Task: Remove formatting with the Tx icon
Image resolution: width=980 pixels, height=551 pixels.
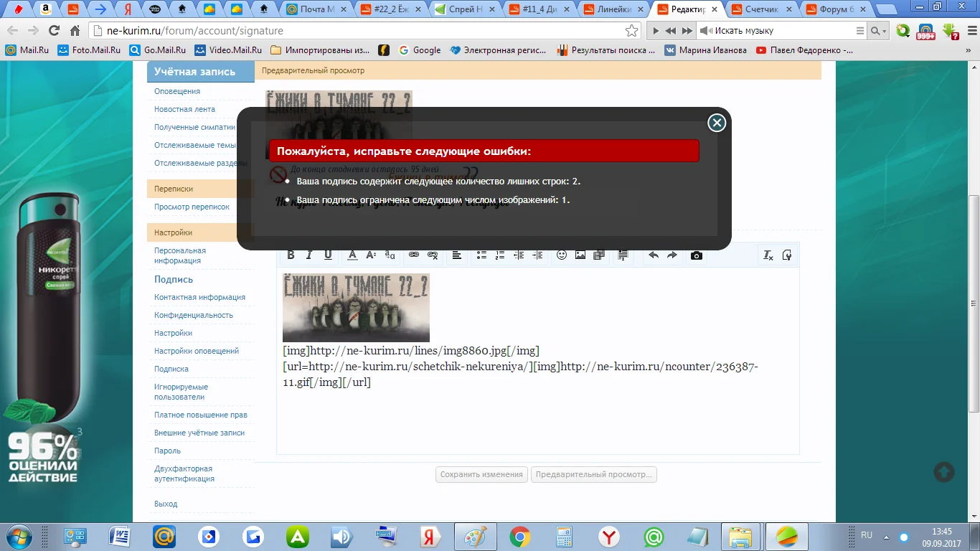Action: tap(768, 255)
